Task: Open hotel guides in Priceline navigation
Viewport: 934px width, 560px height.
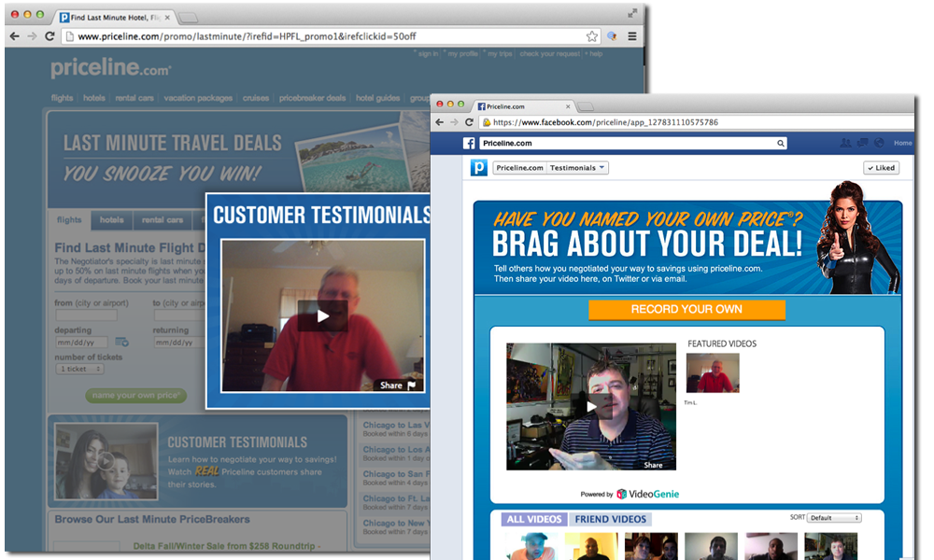Action: point(377,98)
